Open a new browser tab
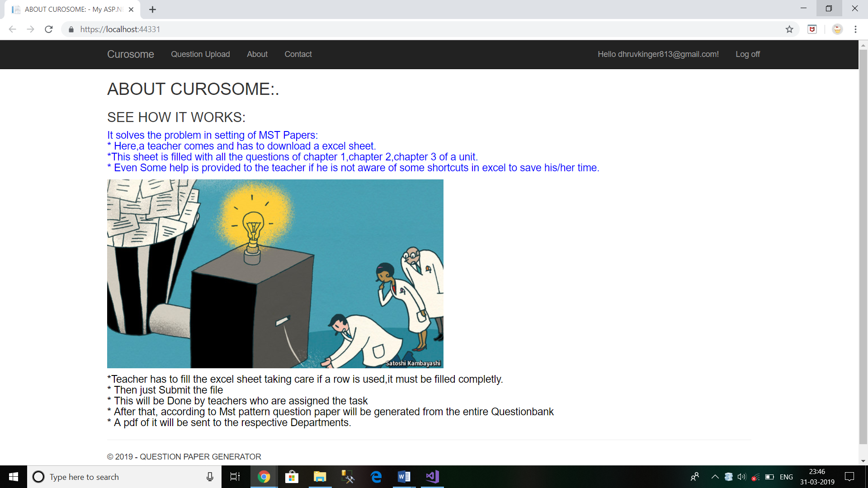Screen dimensions: 868x488 152,9
